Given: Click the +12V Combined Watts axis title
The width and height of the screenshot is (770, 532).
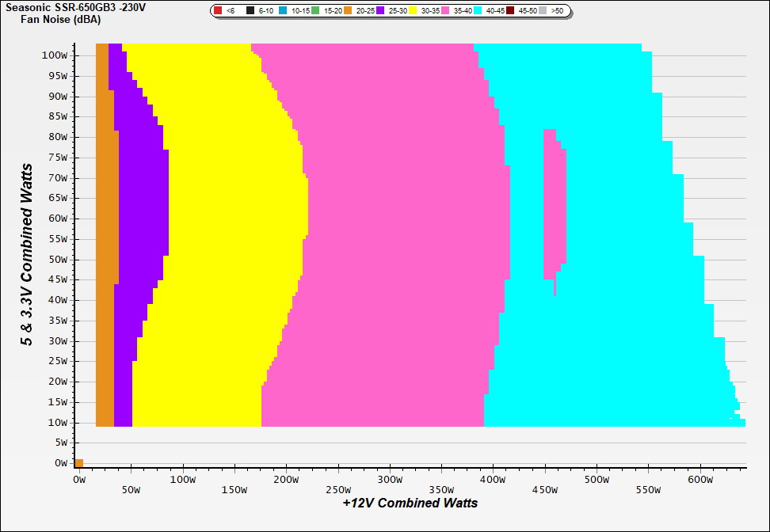Looking at the screenshot, I should [410, 503].
